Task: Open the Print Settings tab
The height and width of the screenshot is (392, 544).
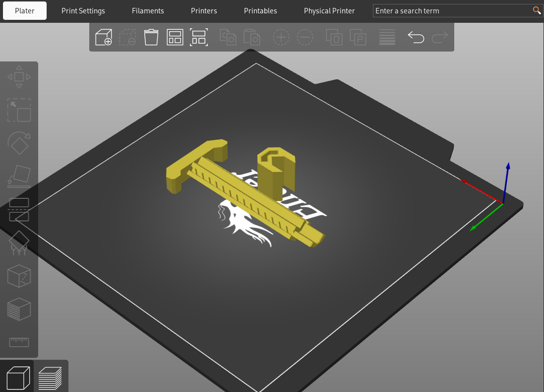Action: [83, 11]
